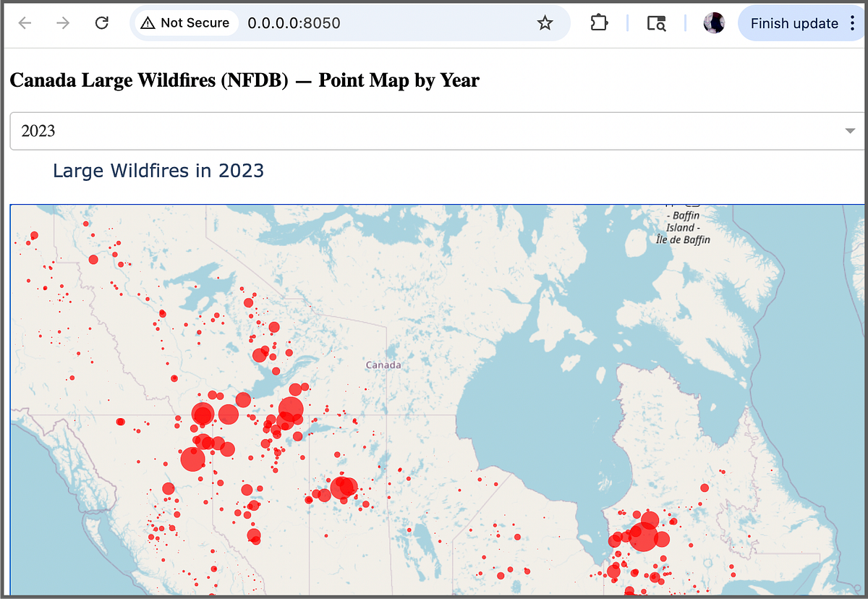
Task: Click the page heading 'Canada Large Wildfires (NFDB)'
Action: tap(149, 80)
